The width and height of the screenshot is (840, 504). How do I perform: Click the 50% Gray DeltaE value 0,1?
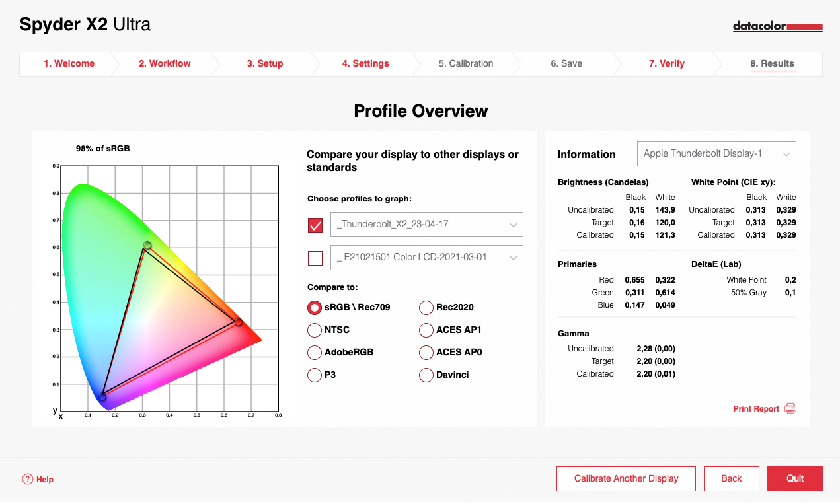[x=790, y=293]
